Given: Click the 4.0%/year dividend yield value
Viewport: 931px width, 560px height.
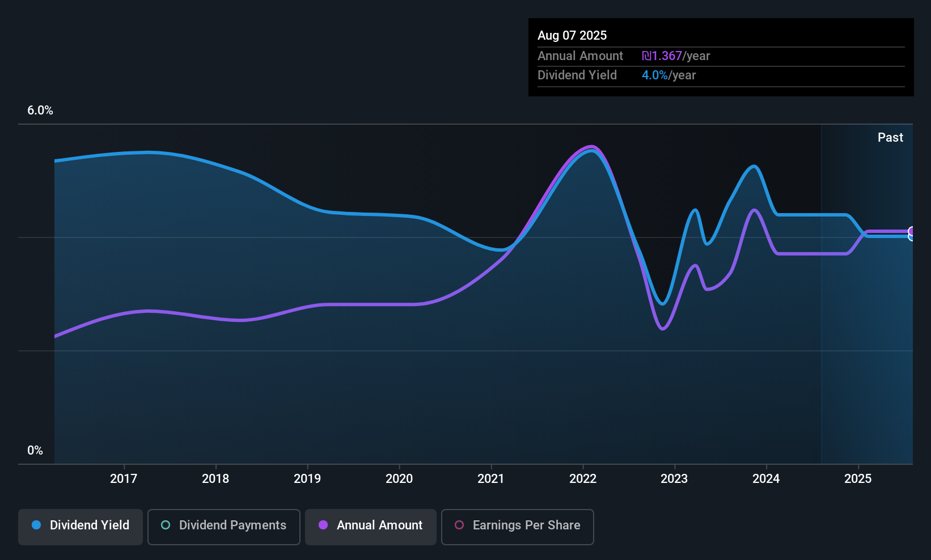Looking at the screenshot, I should [668, 75].
